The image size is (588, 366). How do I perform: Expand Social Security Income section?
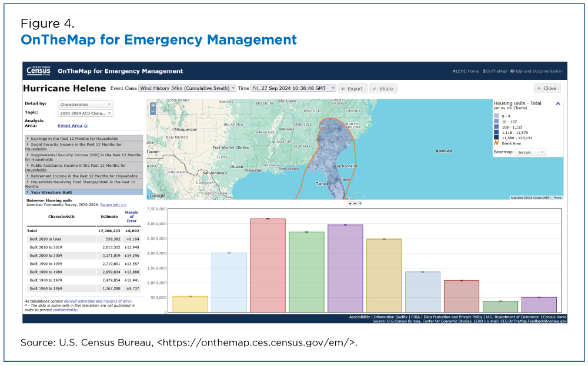83,146
